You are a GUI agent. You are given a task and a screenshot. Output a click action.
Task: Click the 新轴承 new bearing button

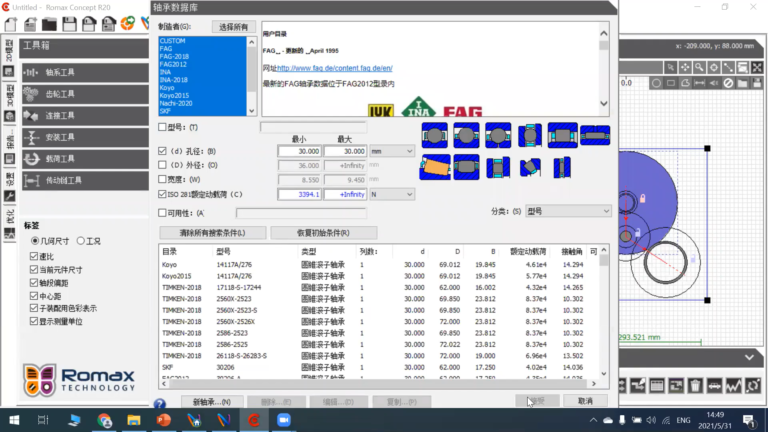coord(212,402)
